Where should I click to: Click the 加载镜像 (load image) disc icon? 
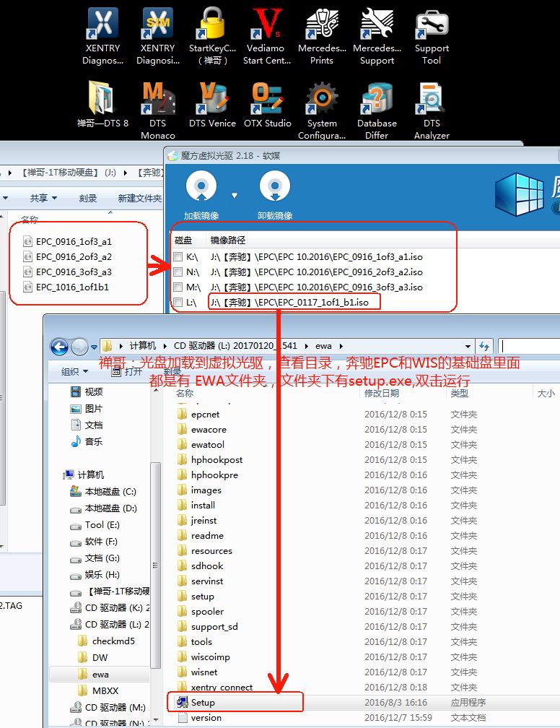201,186
